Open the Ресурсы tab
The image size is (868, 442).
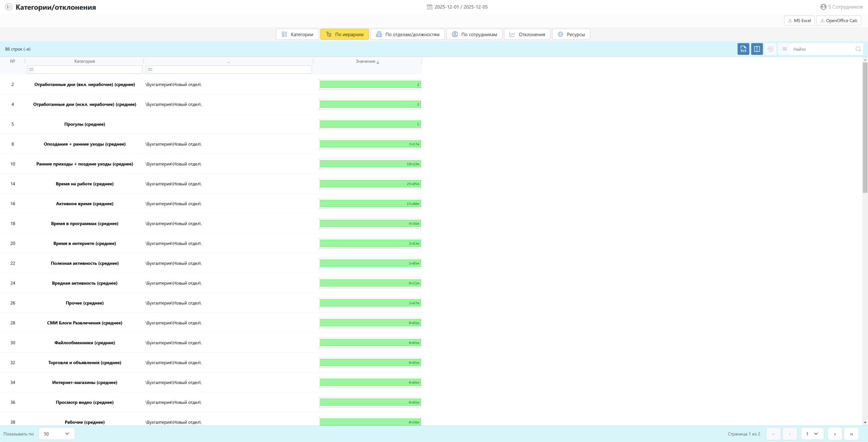pos(571,35)
